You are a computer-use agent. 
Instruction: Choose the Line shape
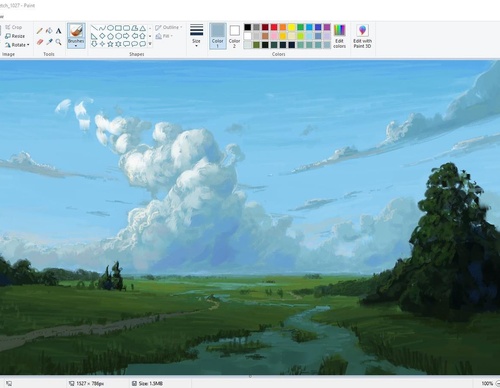94,28
